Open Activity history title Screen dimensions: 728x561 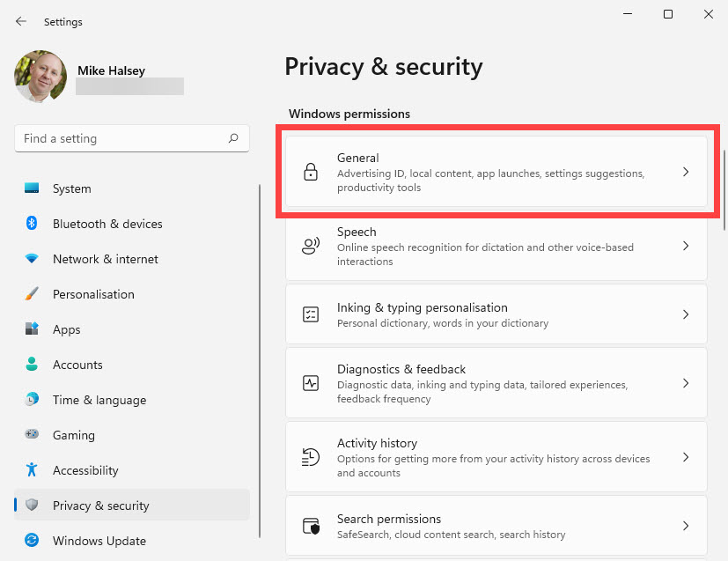pos(377,443)
